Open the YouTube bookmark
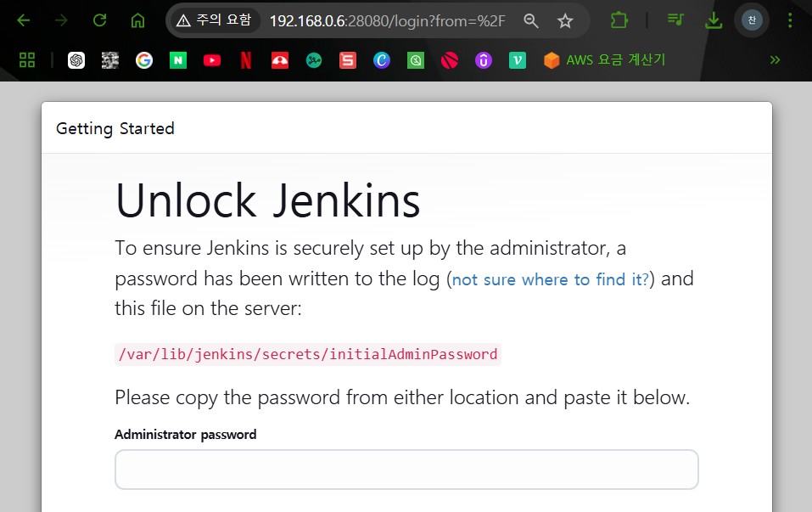812x512 pixels. click(x=212, y=60)
